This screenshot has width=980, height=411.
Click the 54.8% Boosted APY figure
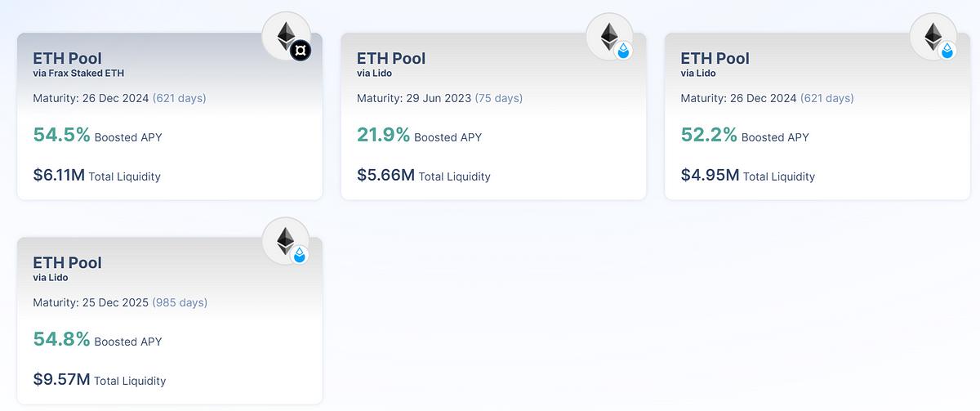[x=61, y=339]
